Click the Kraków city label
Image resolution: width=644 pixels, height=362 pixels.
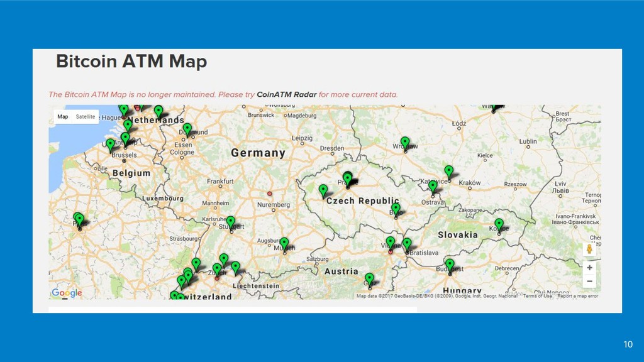pyautogui.click(x=469, y=183)
